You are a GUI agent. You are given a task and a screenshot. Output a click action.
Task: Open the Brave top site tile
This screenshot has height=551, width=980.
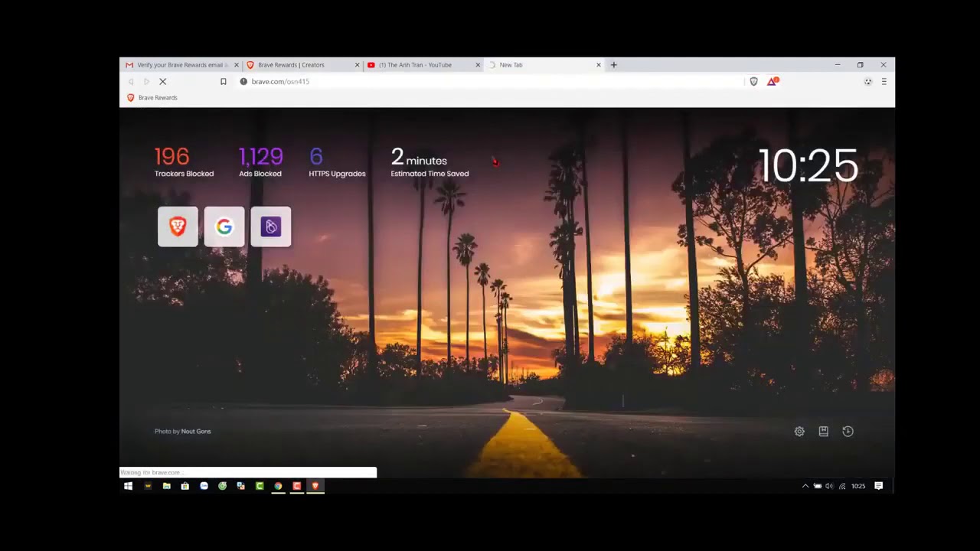point(178,227)
